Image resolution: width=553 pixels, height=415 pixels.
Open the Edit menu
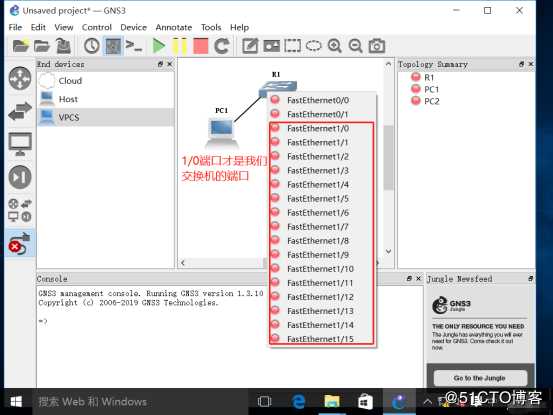38,27
